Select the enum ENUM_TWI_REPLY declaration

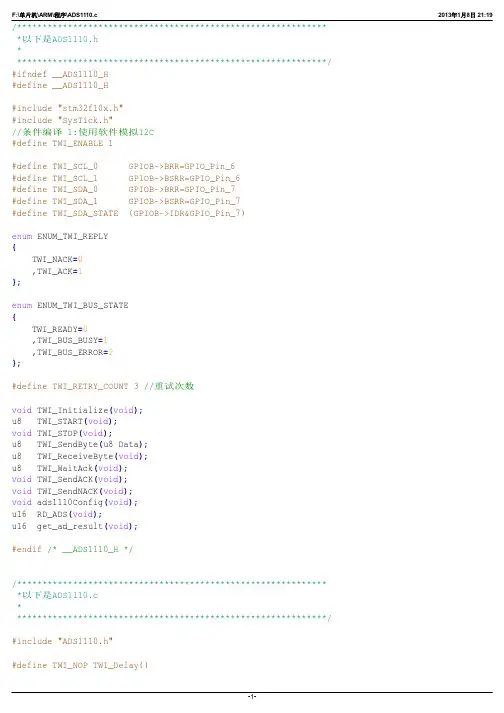coord(60,236)
